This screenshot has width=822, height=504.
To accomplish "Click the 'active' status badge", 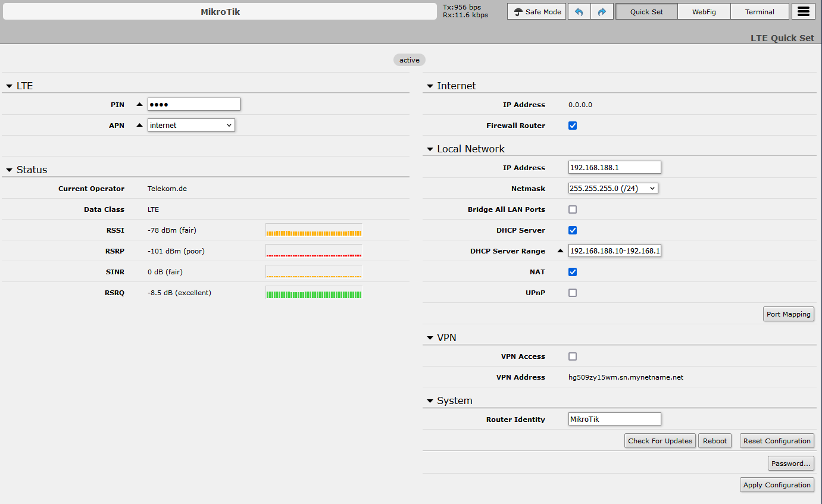I will tap(410, 60).
